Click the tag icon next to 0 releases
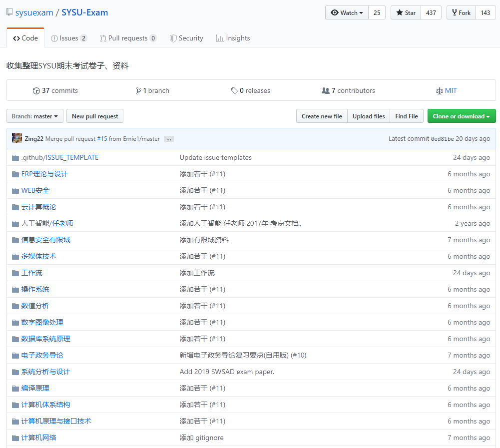The width and height of the screenshot is (500, 448). coord(234,90)
